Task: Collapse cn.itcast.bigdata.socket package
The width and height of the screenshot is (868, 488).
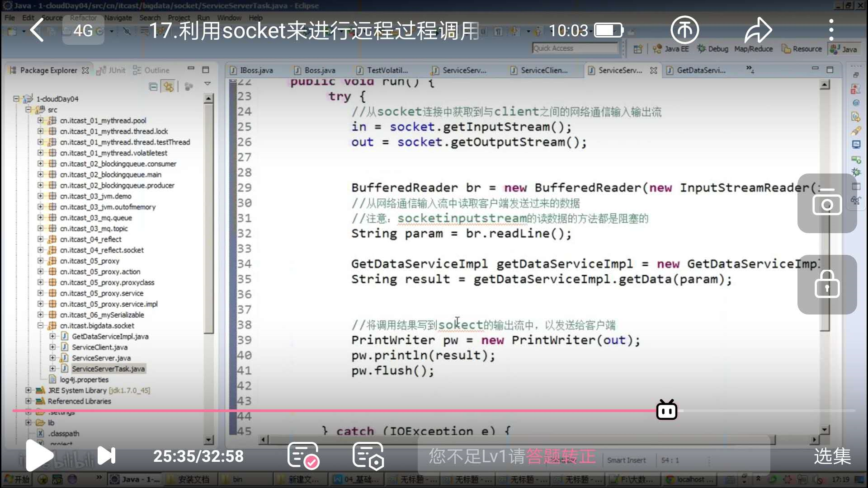Action: 40,325
